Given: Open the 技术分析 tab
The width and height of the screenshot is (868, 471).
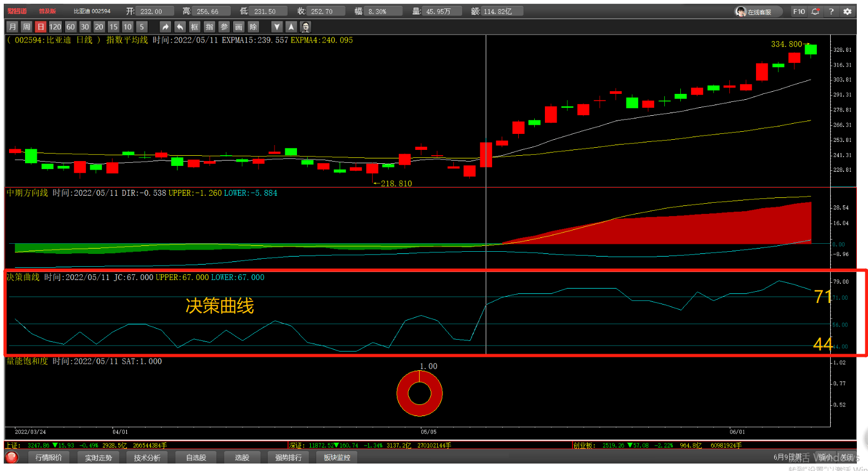Looking at the screenshot, I should 147,458.
